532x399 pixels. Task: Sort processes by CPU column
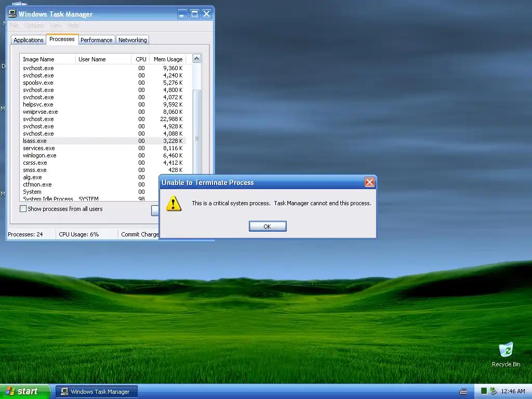coord(140,59)
